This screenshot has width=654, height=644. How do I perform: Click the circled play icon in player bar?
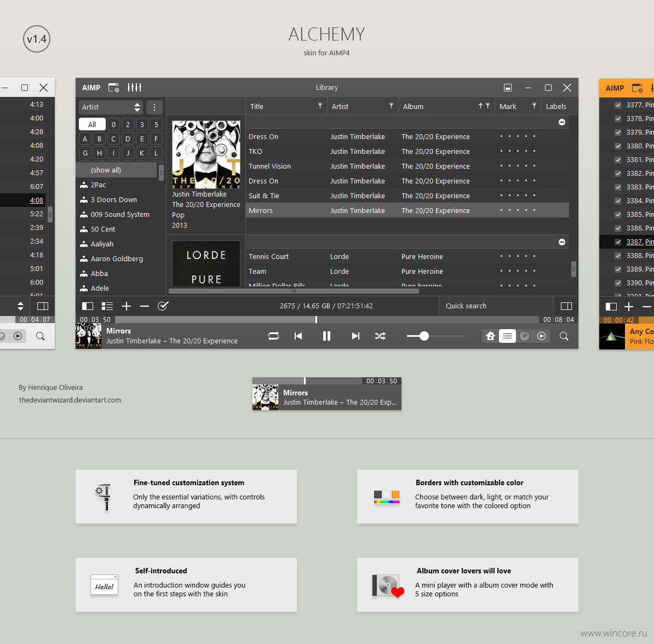pos(541,336)
